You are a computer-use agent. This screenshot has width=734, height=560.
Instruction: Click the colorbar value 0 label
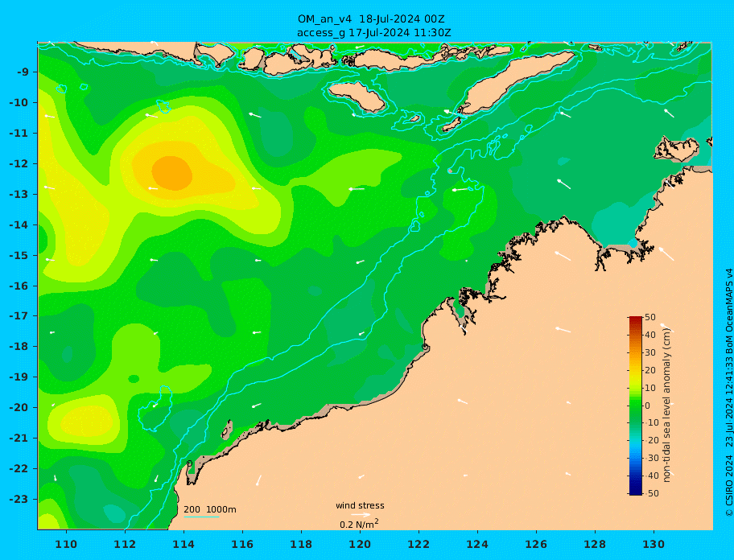tap(647, 406)
